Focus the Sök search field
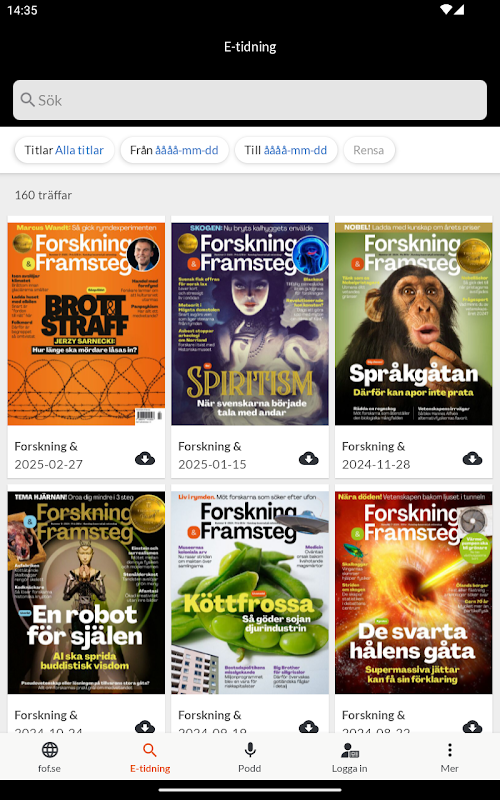This screenshot has height=800, width=500. tap(250, 100)
